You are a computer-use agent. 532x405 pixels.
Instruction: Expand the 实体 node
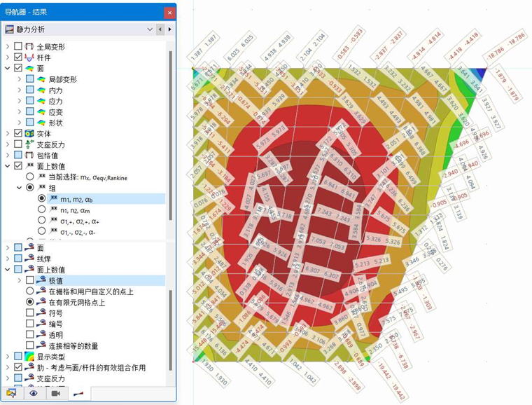click(8, 133)
